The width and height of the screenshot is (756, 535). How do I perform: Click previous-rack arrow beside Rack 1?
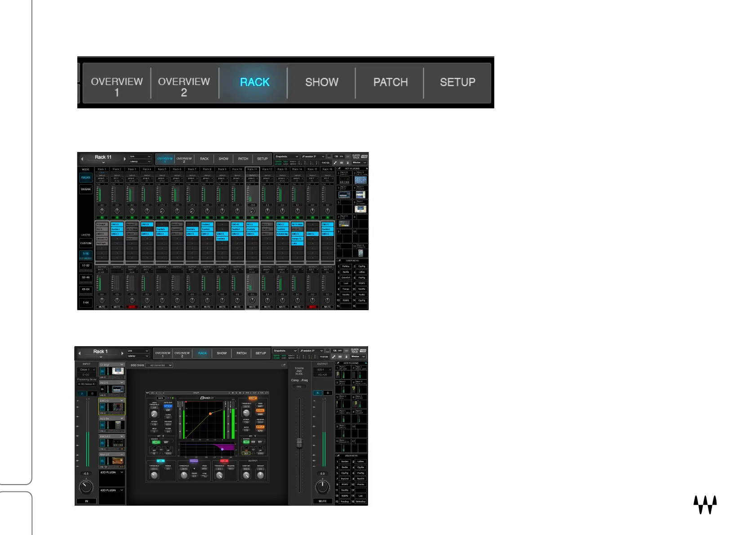point(80,353)
